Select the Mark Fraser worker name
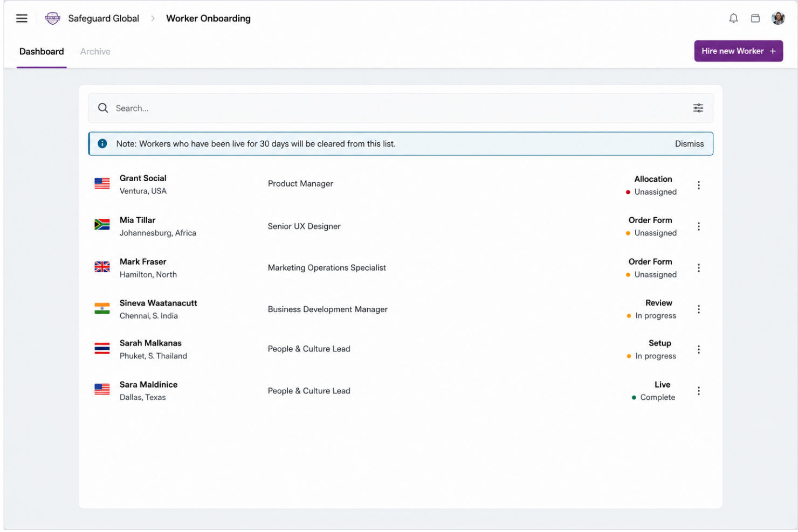Screen dimensions: 798x532 click(143, 261)
